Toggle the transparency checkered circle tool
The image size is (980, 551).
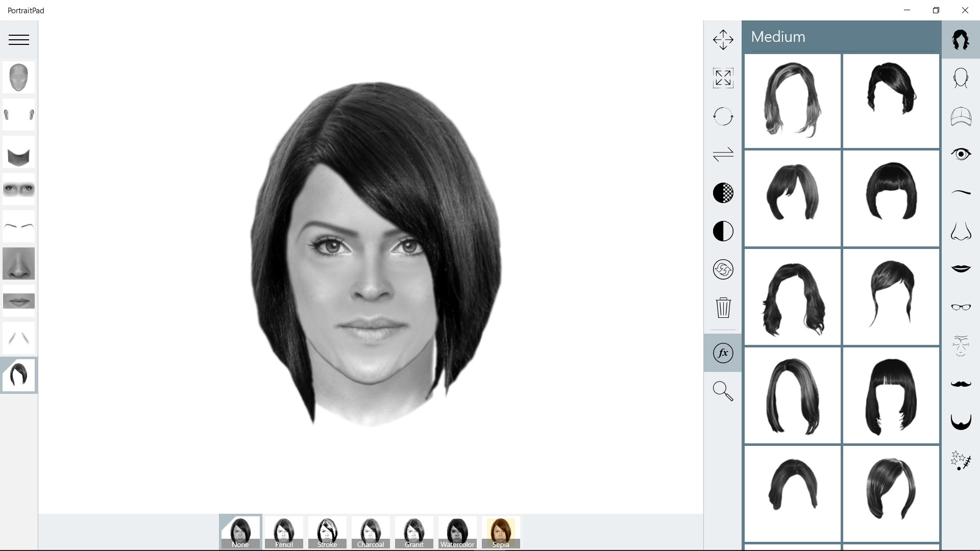click(x=723, y=193)
